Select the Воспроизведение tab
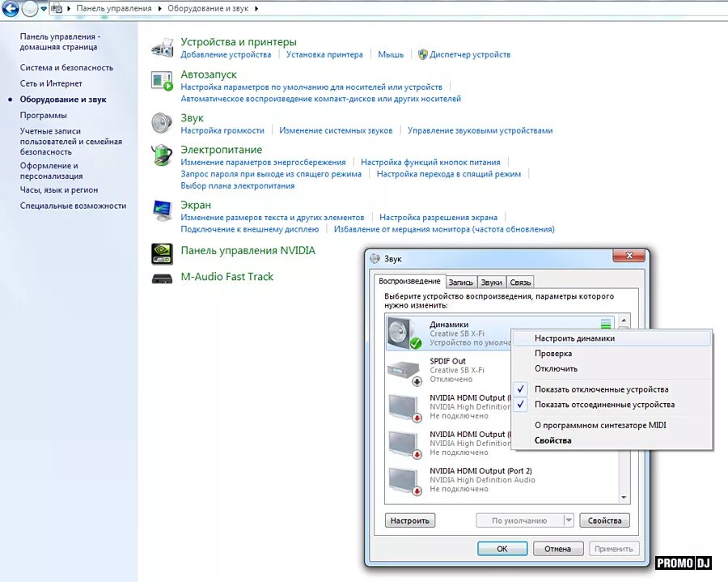This screenshot has height=582, width=728. pyautogui.click(x=409, y=281)
